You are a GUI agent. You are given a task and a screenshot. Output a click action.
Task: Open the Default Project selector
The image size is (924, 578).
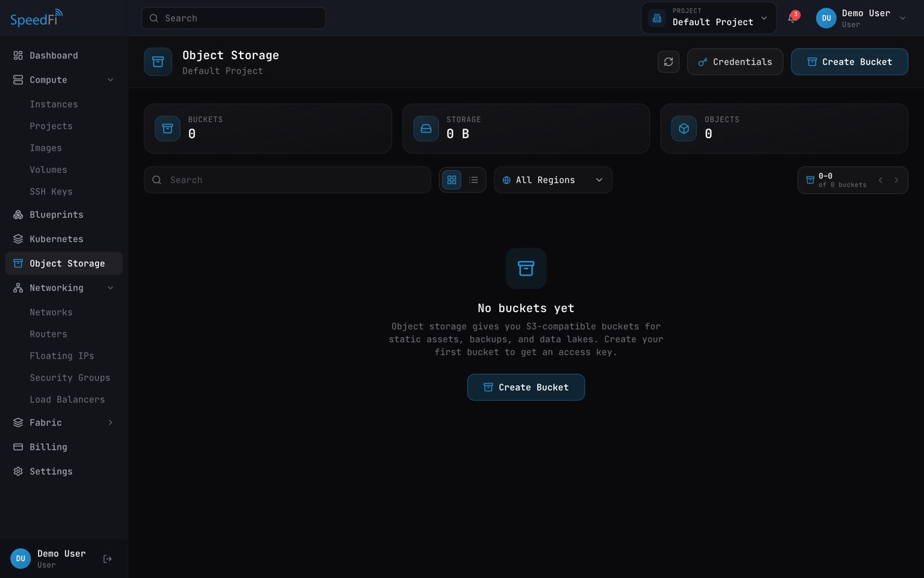(708, 18)
